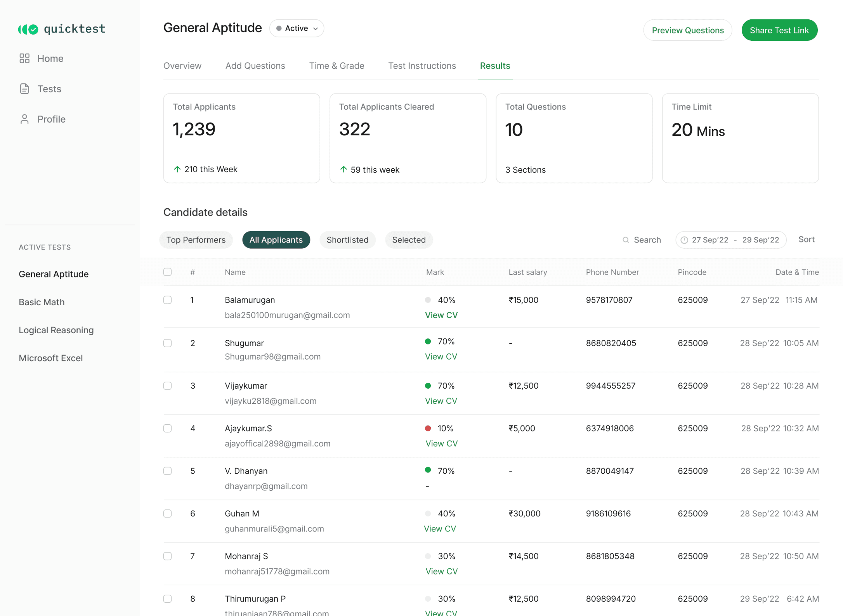
Task: Check the box for Balamurugan row
Action: (167, 300)
